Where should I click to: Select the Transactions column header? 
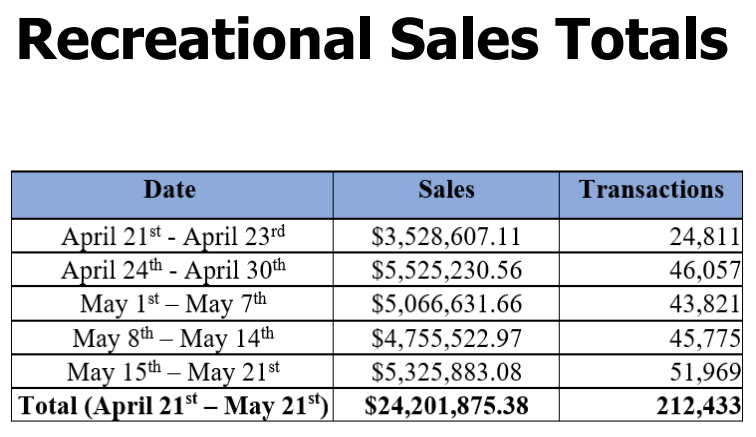coord(651,189)
